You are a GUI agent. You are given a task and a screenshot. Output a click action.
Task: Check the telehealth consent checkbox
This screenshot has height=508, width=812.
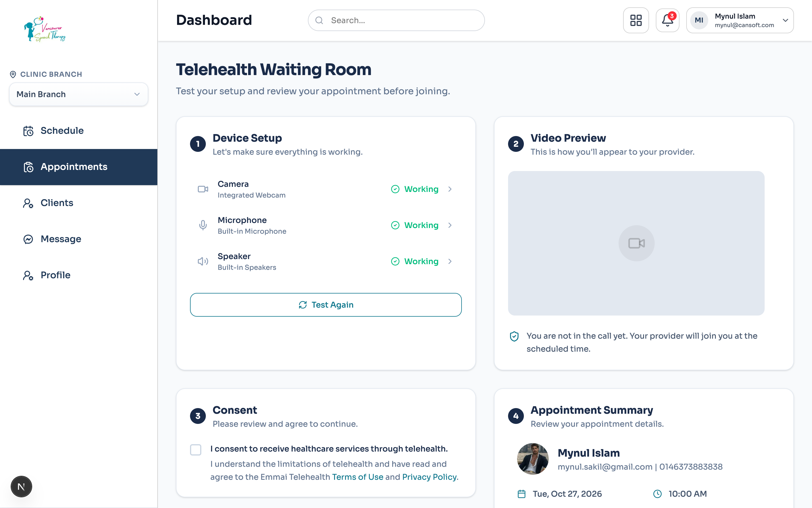click(x=196, y=450)
